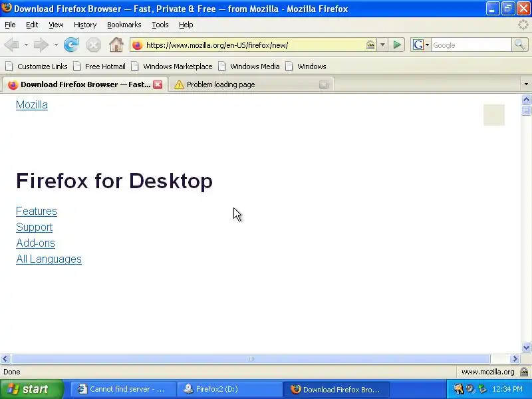Open the Back history dropdown arrow
This screenshot has height=399, width=532.
(x=26, y=45)
